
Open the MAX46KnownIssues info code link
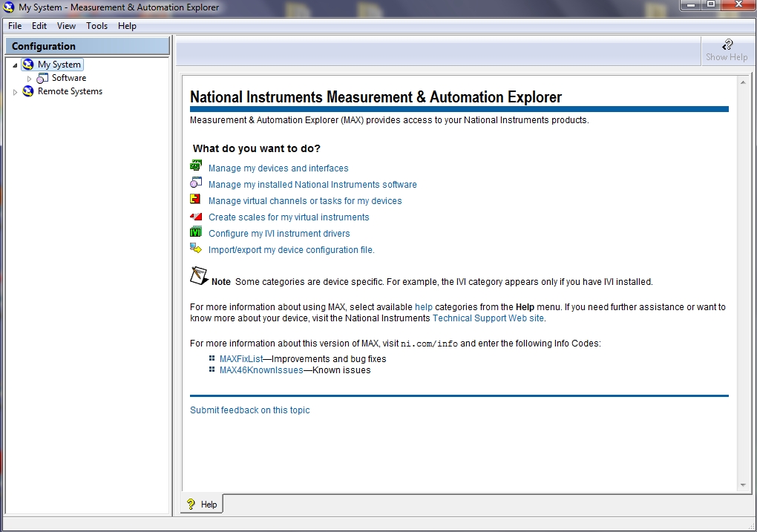click(x=261, y=370)
